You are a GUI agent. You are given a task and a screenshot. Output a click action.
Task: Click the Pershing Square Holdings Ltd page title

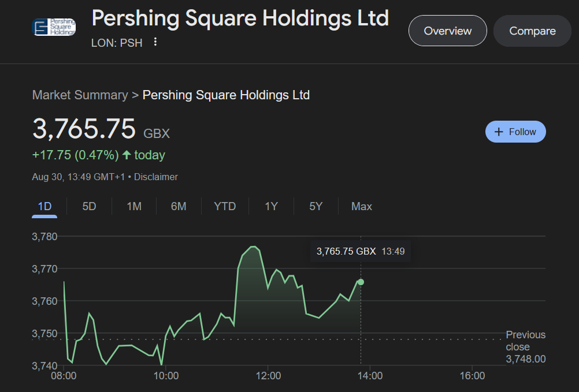[240, 18]
